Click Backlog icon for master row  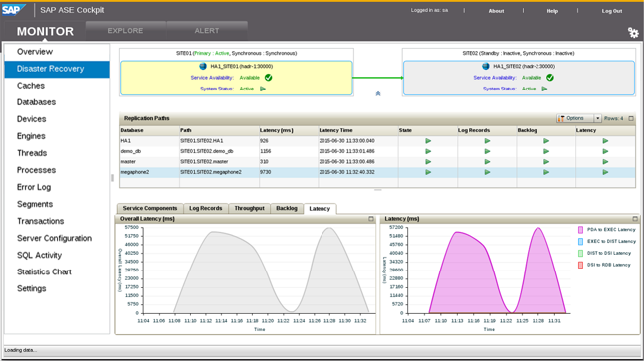(546, 162)
